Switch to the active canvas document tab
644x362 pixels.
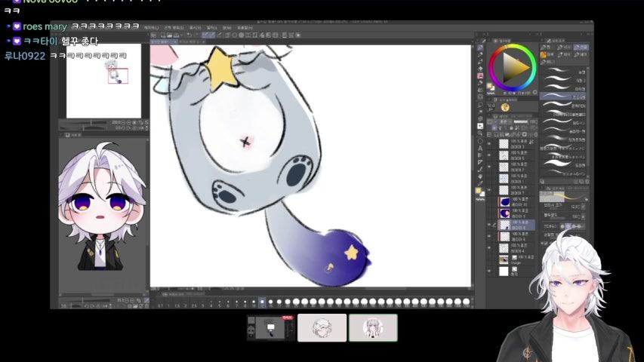point(164,41)
